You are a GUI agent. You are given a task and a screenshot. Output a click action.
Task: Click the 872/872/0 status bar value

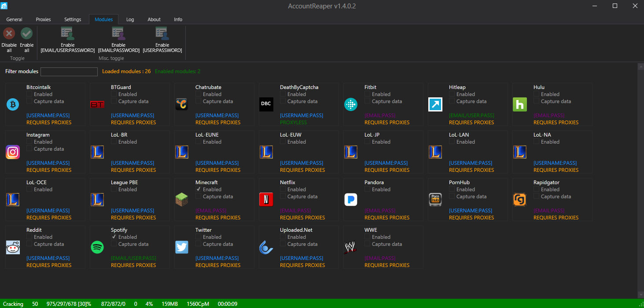[x=113, y=304]
